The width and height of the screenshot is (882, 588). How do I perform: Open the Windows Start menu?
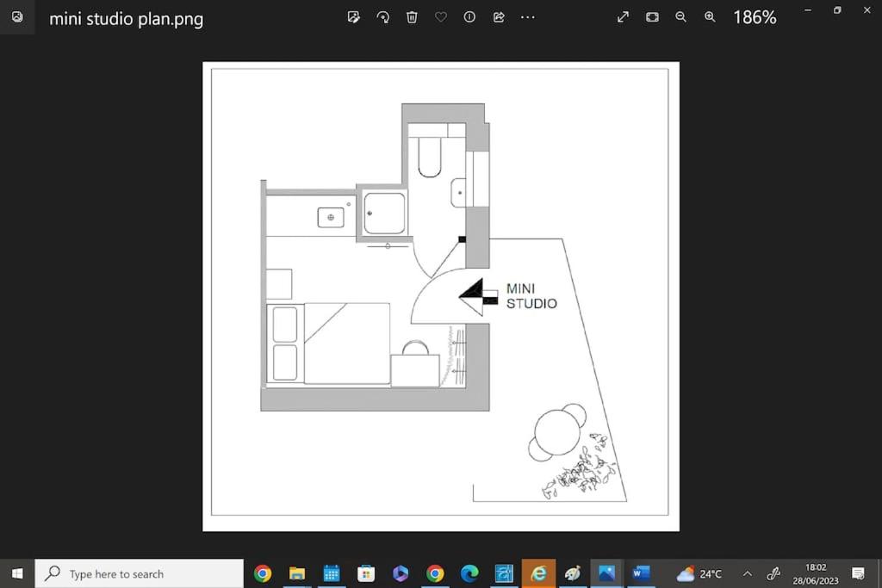tap(17, 573)
